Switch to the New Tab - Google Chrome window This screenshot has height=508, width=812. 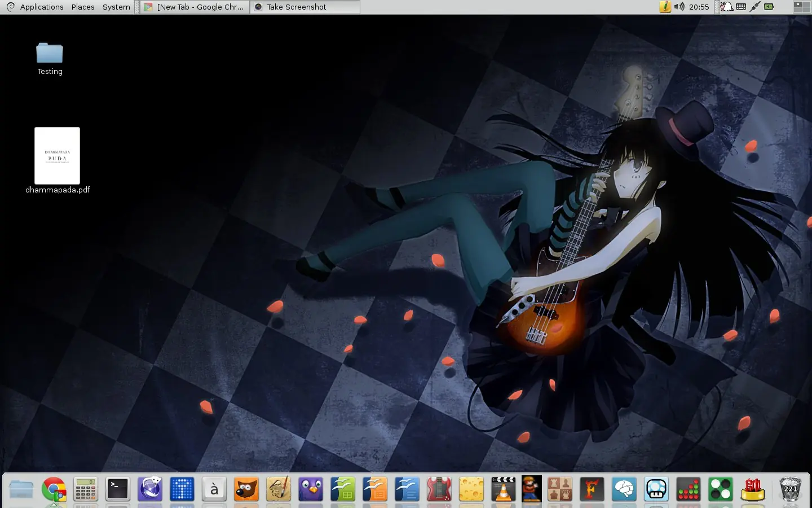coord(195,7)
